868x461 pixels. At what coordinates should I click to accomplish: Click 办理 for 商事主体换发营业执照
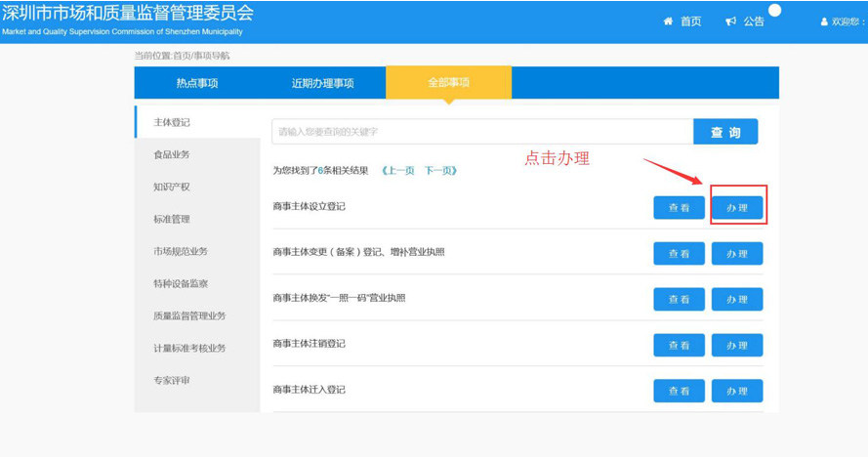coord(737,300)
